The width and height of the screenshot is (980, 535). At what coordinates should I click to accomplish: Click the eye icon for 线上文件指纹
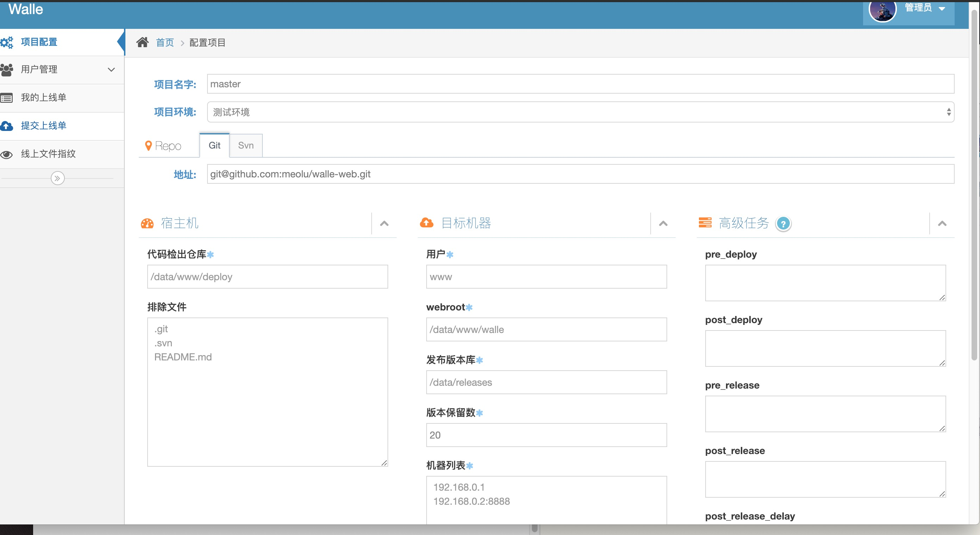(6, 155)
